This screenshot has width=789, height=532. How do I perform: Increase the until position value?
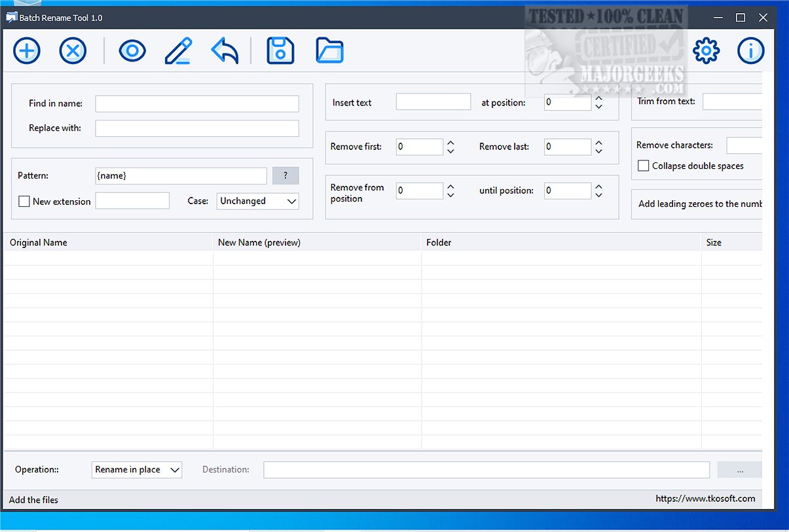(x=598, y=186)
